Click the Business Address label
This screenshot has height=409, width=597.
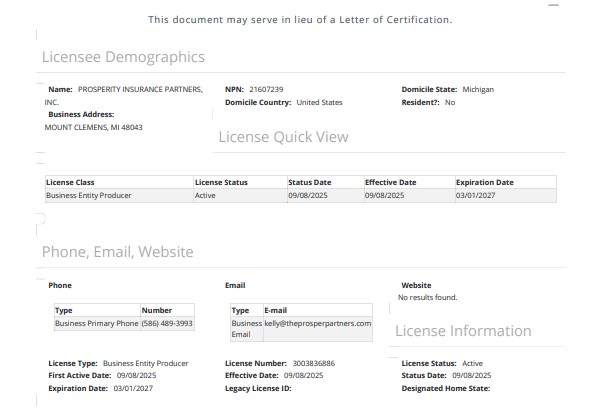81,114
